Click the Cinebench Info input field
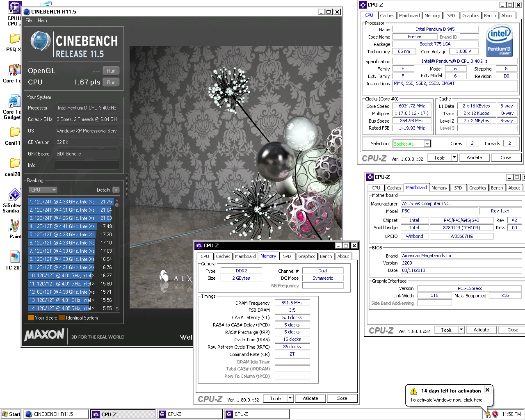This screenshot has width=525, height=420. tap(87, 165)
